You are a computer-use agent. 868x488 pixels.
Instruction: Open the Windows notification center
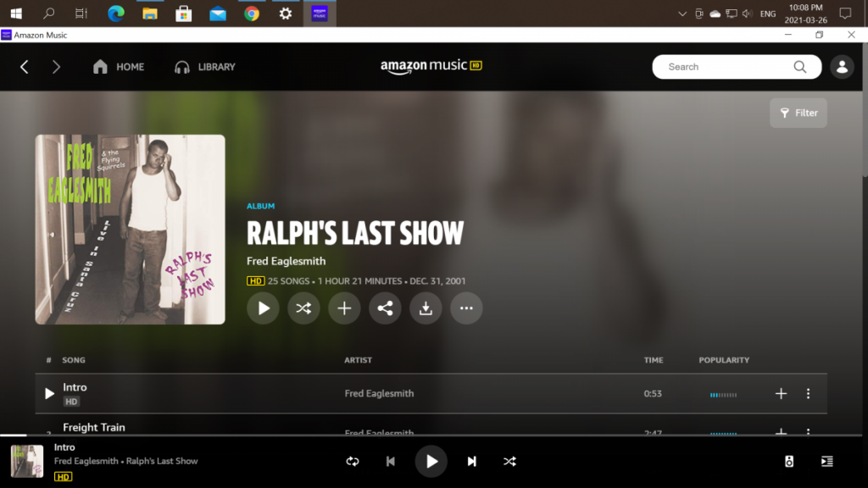pyautogui.click(x=845, y=14)
